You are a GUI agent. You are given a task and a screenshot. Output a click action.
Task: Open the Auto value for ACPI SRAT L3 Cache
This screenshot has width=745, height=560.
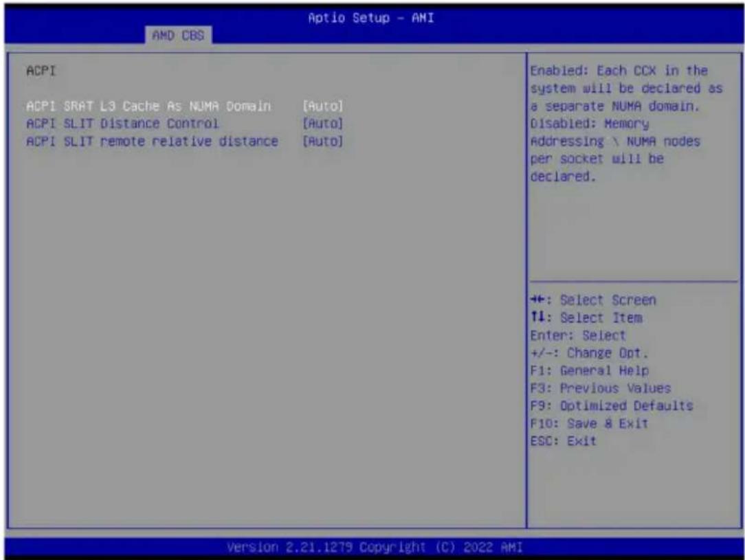pos(322,106)
